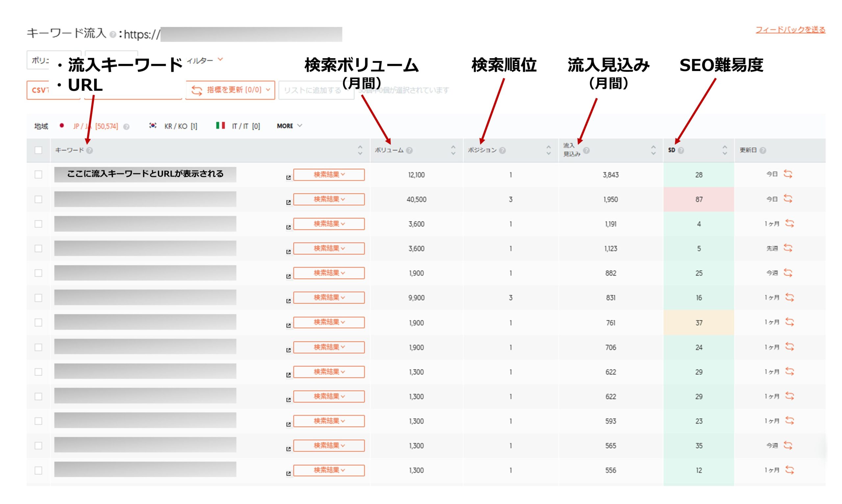Click the Korea flag icon near KR / KO
Screen dimensions: 842x504
pyautogui.click(x=153, y=126)
